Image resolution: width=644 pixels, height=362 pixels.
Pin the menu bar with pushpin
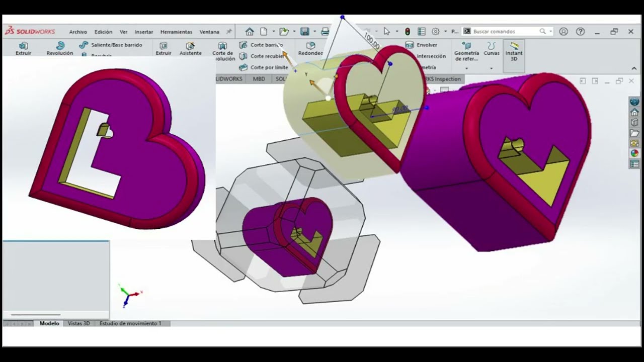pyautogui.click(x=229, y=32)
